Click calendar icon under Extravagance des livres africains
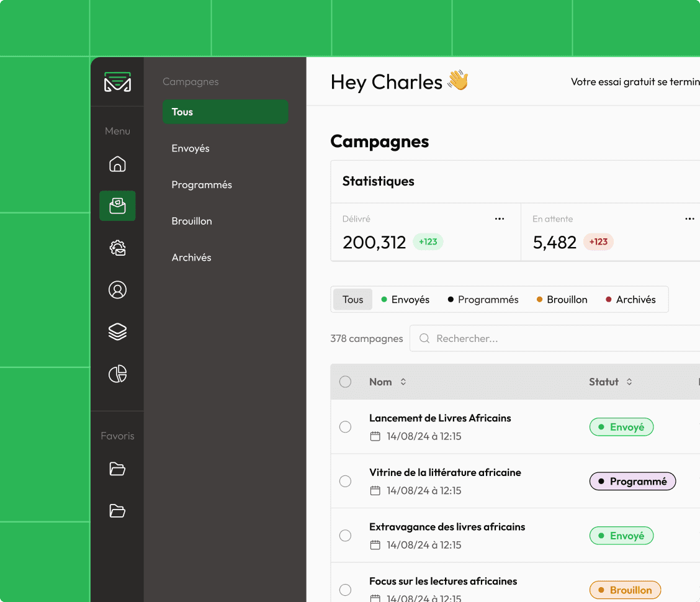Viewport: 700px width, 602px height. 375,545
